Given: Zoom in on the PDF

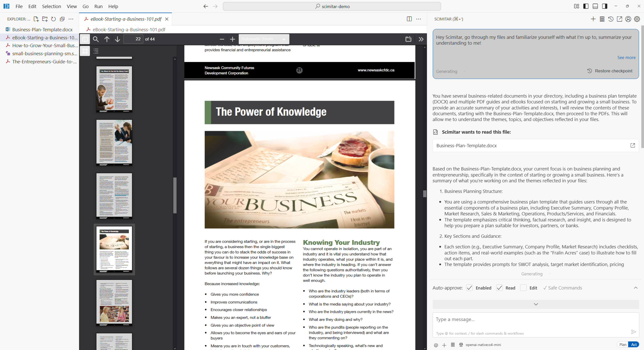Looking at the screenshot, I should [x=232, y=39].
